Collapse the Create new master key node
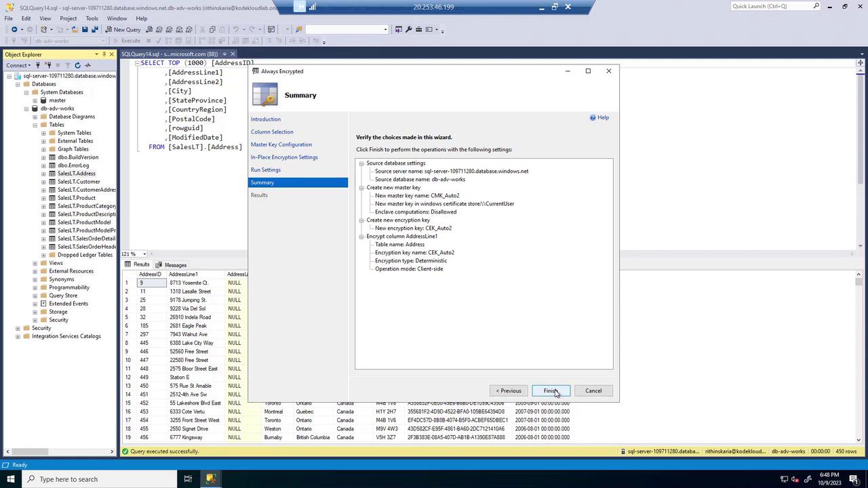868x488 pixels. pos(361,188)
